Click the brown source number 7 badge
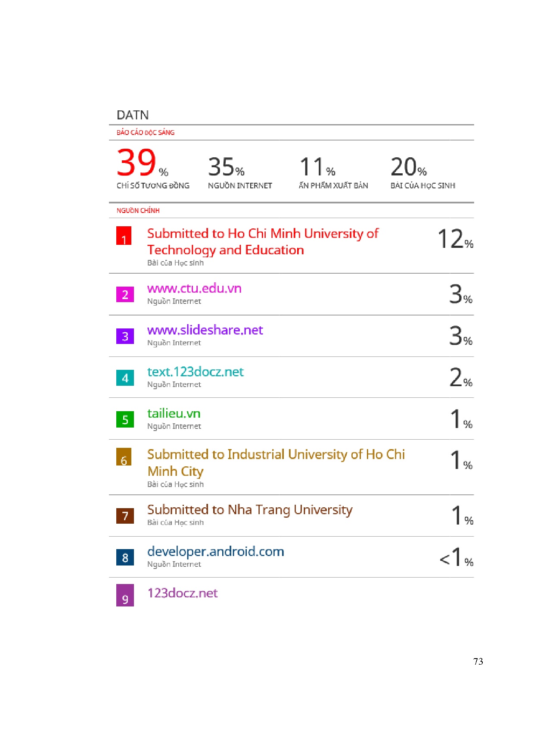The height and width of the screenshot is (756, 534). [x=125, y=515]
